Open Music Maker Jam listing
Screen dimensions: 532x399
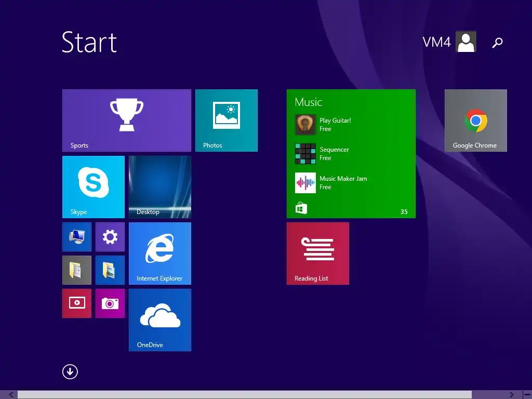tap(343, 183)
